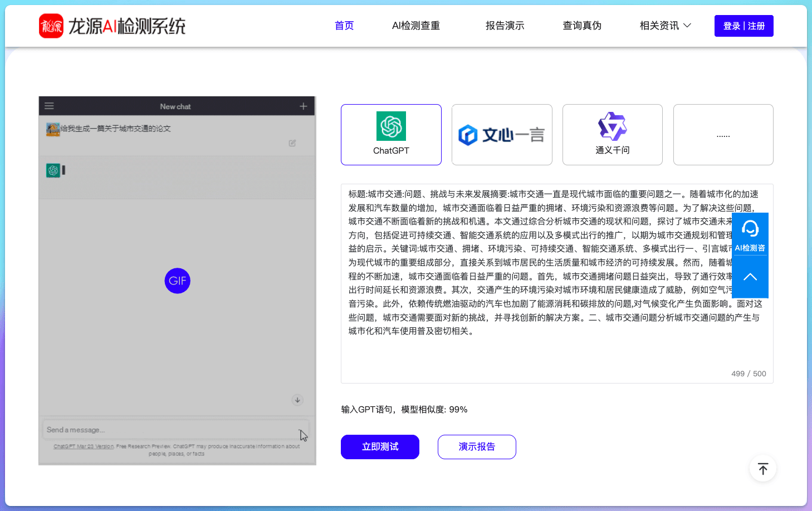Click the 登录 | 注册 button
Viewport: 812px width, 511px height.
[x=744, y=26]
